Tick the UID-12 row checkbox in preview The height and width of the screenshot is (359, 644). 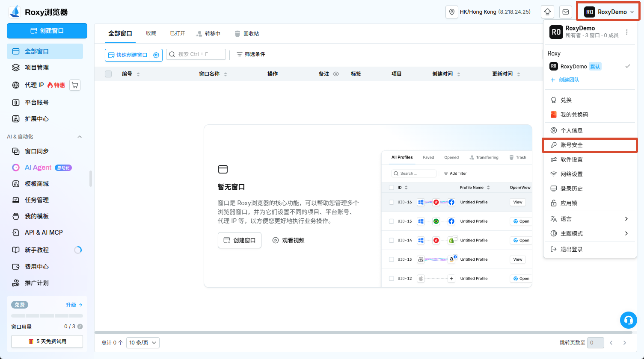point(391,279)
